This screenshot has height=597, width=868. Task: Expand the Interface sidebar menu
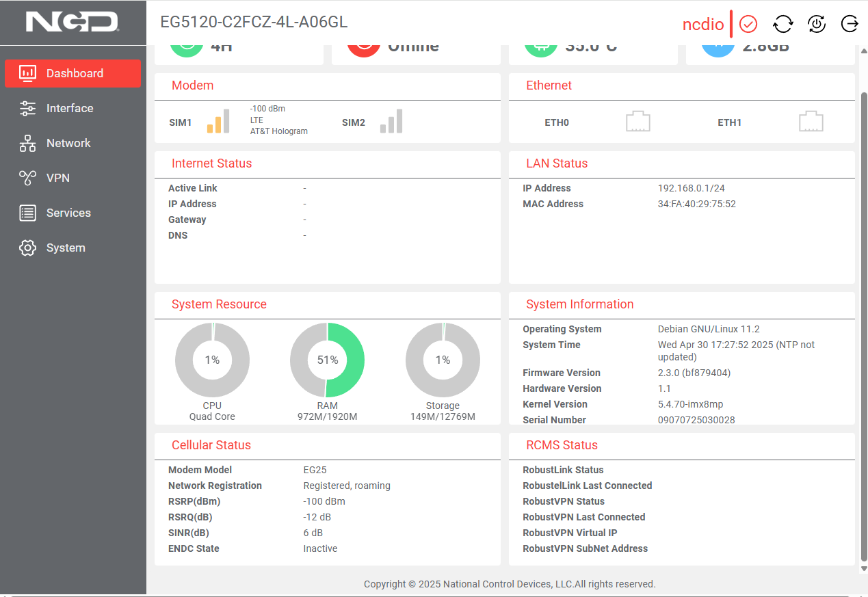tap(69, 108)
